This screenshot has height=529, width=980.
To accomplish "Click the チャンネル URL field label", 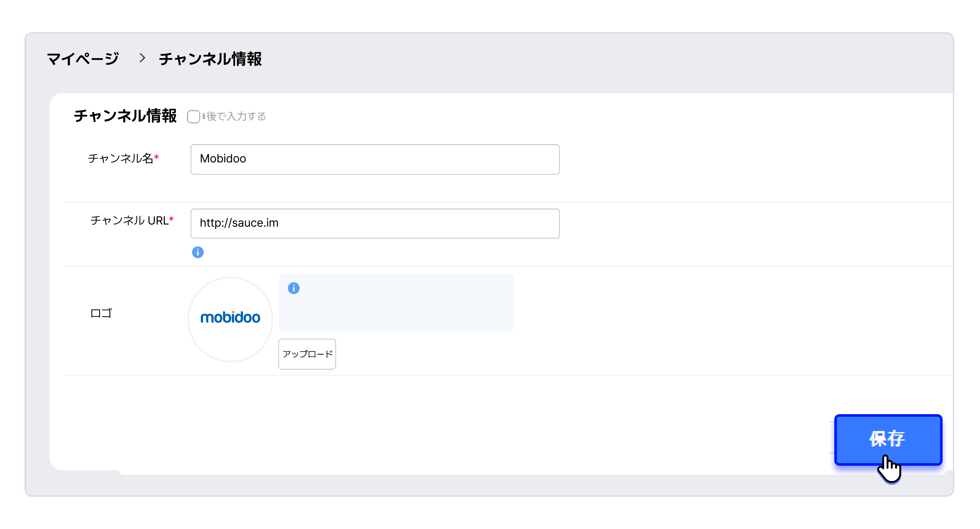I will (x=129, y=220).
